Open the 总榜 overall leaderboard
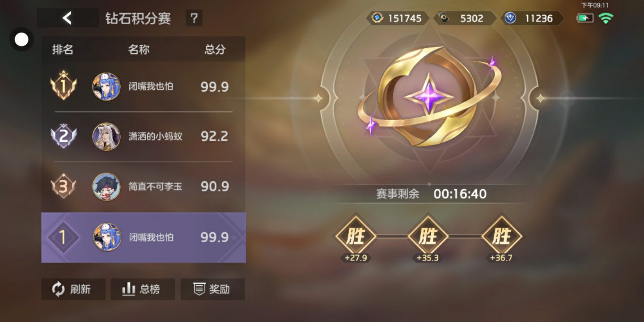Screen dimensions: 644x322 tap(143, 289)
